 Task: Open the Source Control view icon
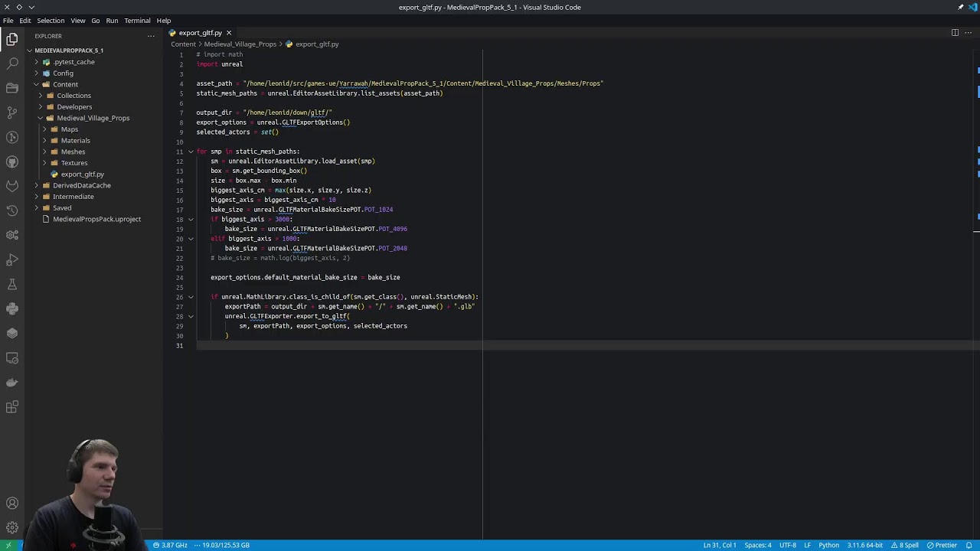[x=12, y=112]
